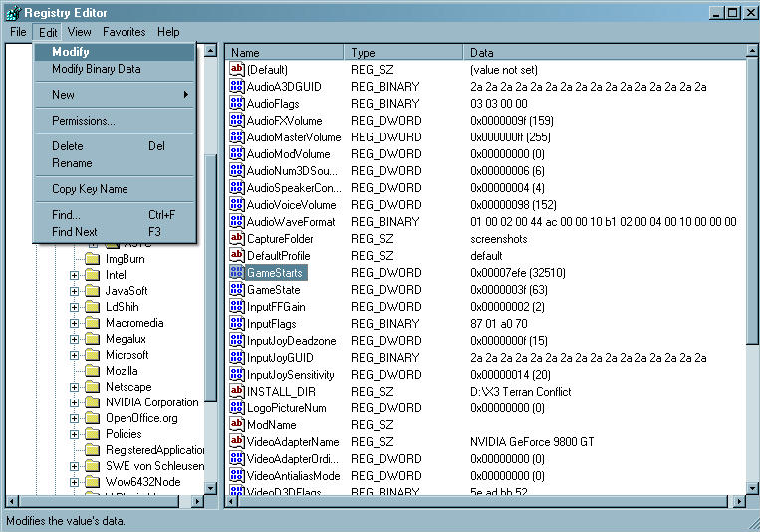Select the Policies tree key
Screen dimensions: 760x532
pos(124,434)
